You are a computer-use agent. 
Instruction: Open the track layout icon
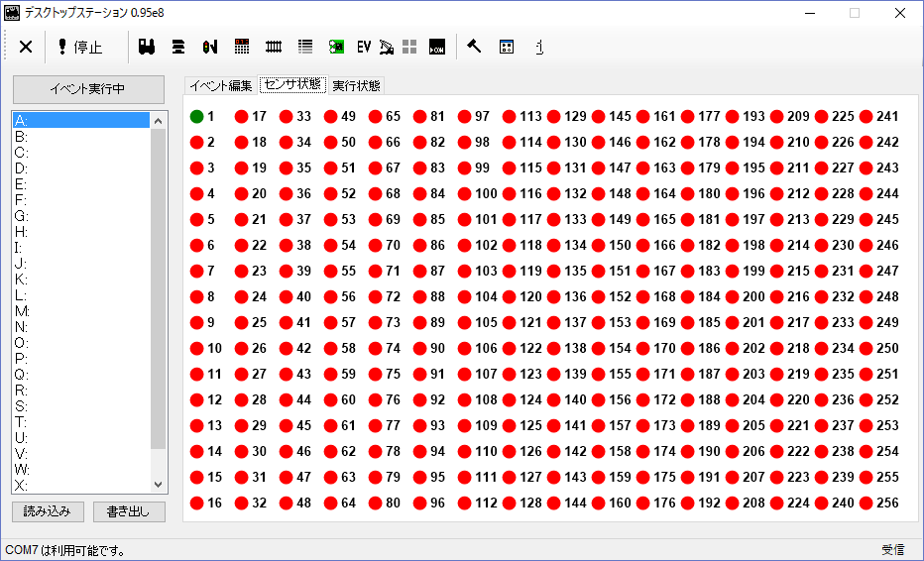pos(274,47)
